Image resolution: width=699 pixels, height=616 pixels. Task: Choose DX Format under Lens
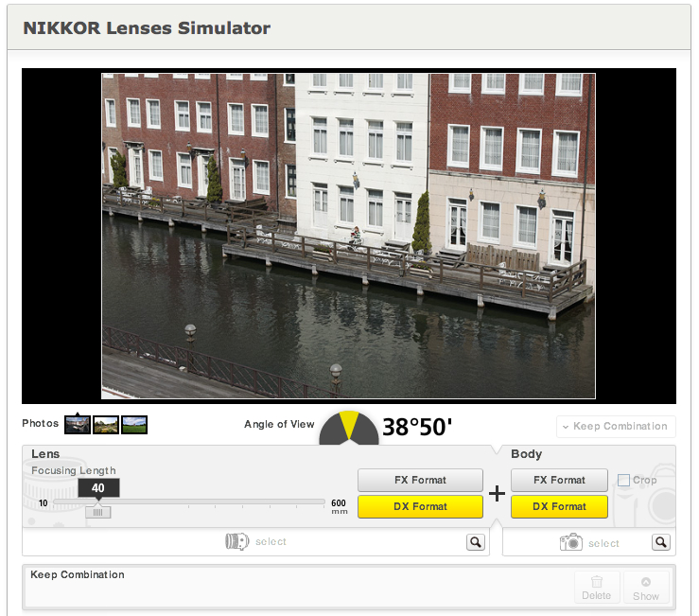(420, 506)
